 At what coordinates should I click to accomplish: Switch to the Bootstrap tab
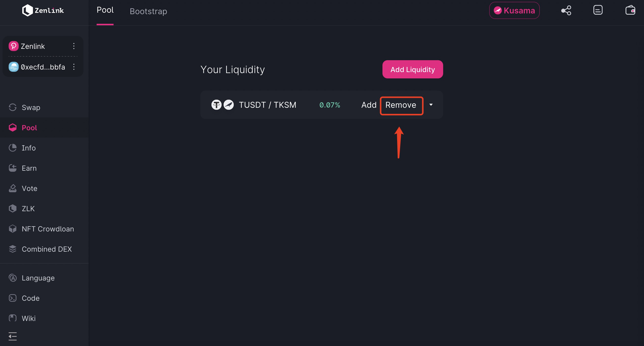tap(148, 11)
